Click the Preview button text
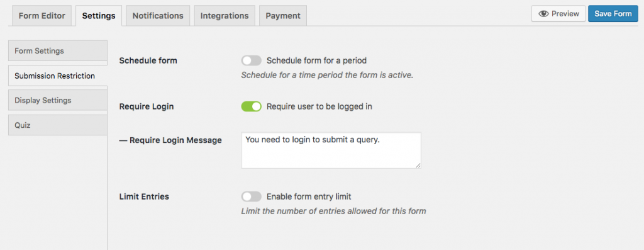Viewport: 644px width, 250px height. point(565,14)
